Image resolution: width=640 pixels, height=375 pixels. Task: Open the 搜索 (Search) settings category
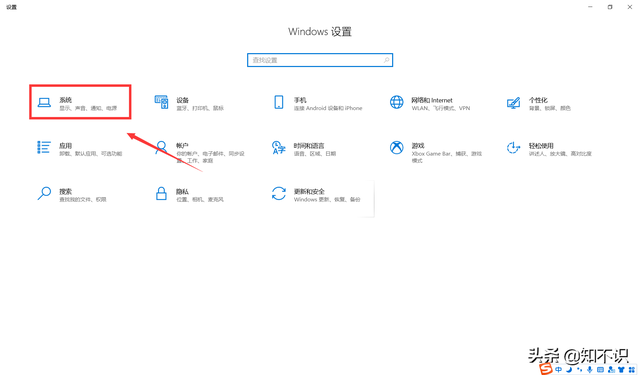coord(71,194)
